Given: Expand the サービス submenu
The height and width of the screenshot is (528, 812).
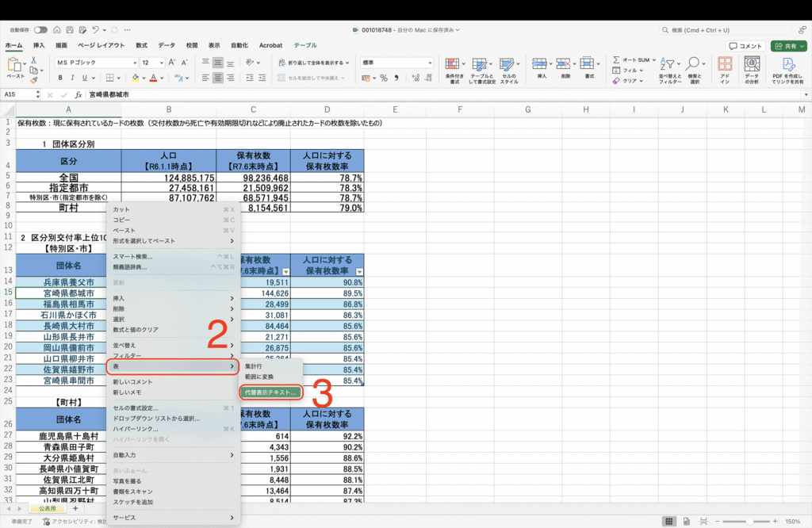Looking at the screenshot, I should click(x=173, y=518).
